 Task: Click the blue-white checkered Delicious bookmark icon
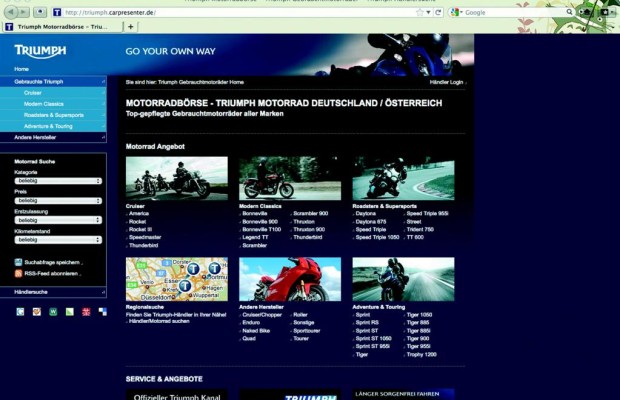point(103,312)
